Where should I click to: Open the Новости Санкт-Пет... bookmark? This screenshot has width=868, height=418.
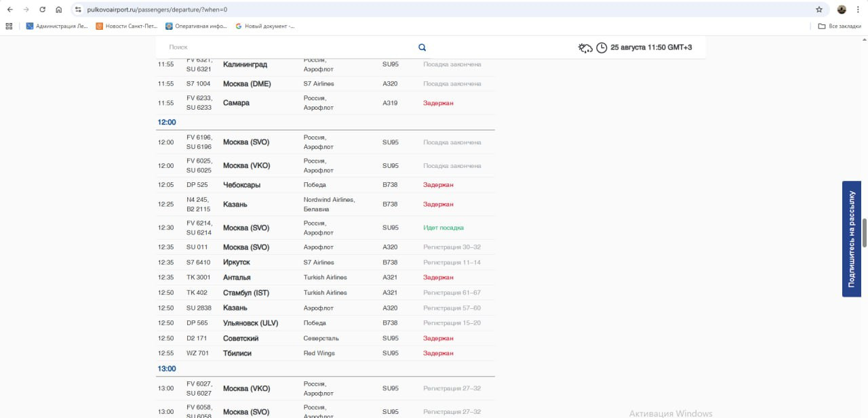[126, 26]
